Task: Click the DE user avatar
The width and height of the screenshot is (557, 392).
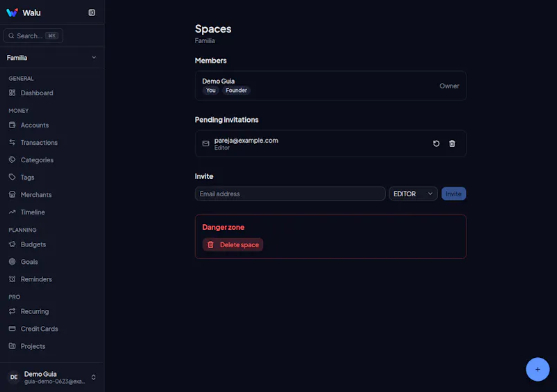Action: [x=14, y=377]
